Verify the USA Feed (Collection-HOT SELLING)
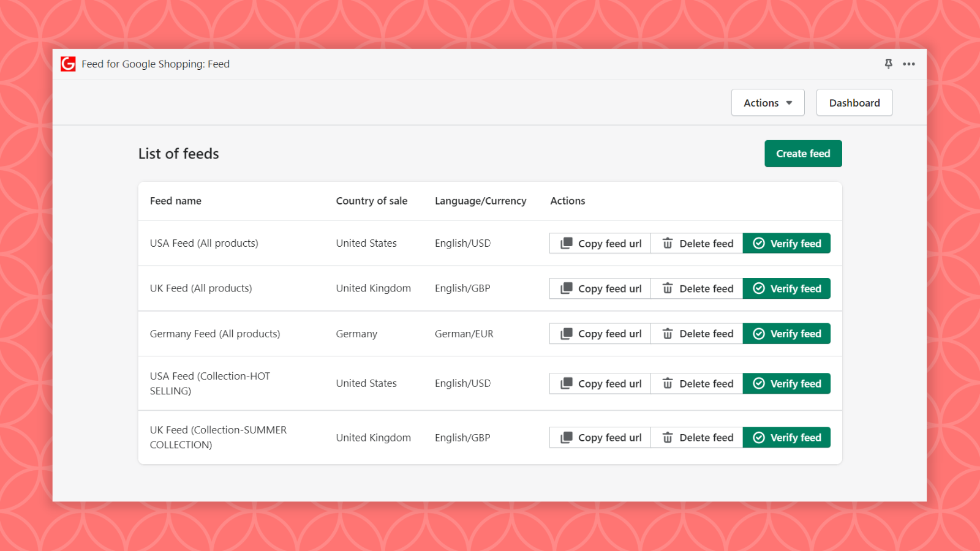 786,383
